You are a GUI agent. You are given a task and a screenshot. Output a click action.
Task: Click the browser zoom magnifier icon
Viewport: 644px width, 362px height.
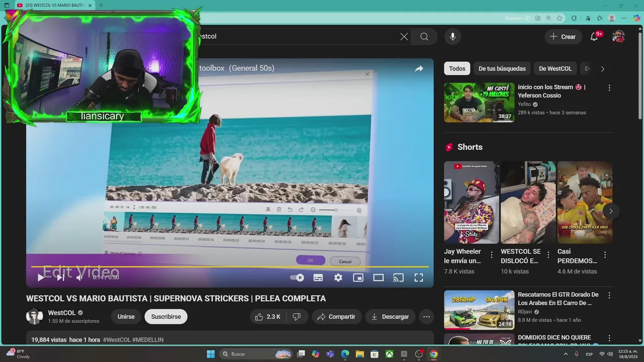pyautogui.click(x=549, y=18)
